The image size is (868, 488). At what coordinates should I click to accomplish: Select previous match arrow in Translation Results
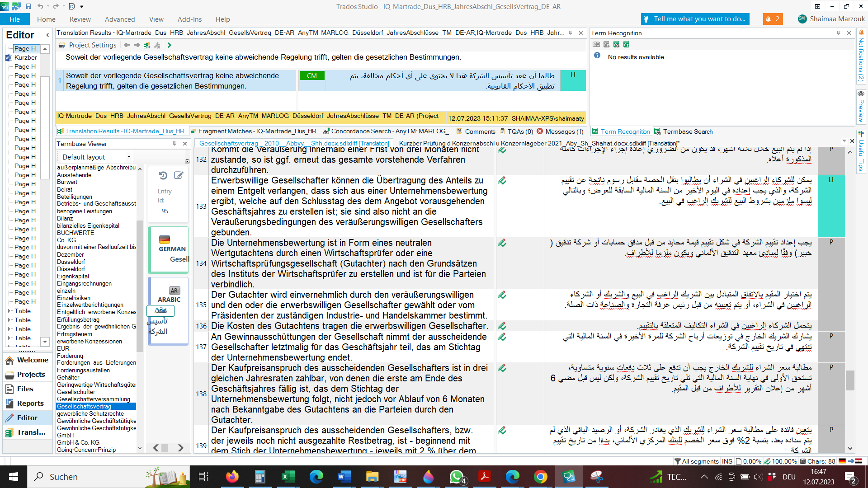[127, 45]
